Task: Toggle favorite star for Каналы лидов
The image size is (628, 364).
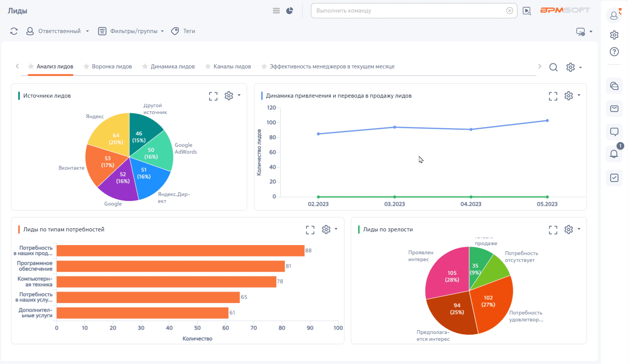Action: 208,66
